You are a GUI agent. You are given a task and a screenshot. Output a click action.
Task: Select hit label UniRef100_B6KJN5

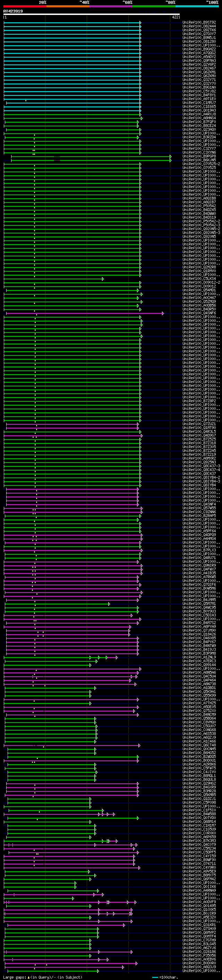[x=199, y=160]
